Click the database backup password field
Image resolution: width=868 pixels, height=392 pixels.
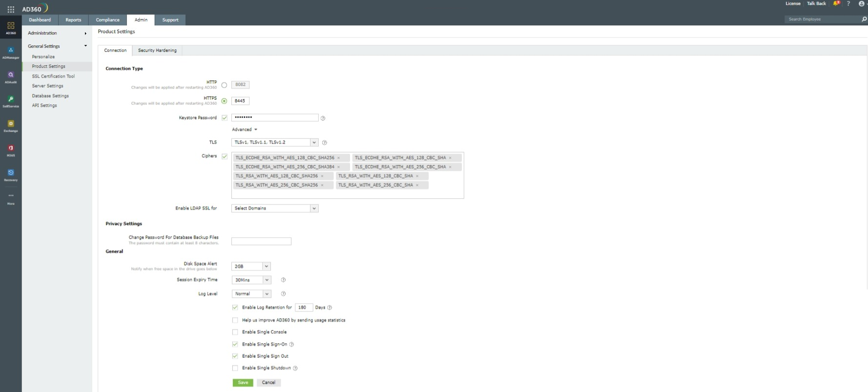[261, 242]
